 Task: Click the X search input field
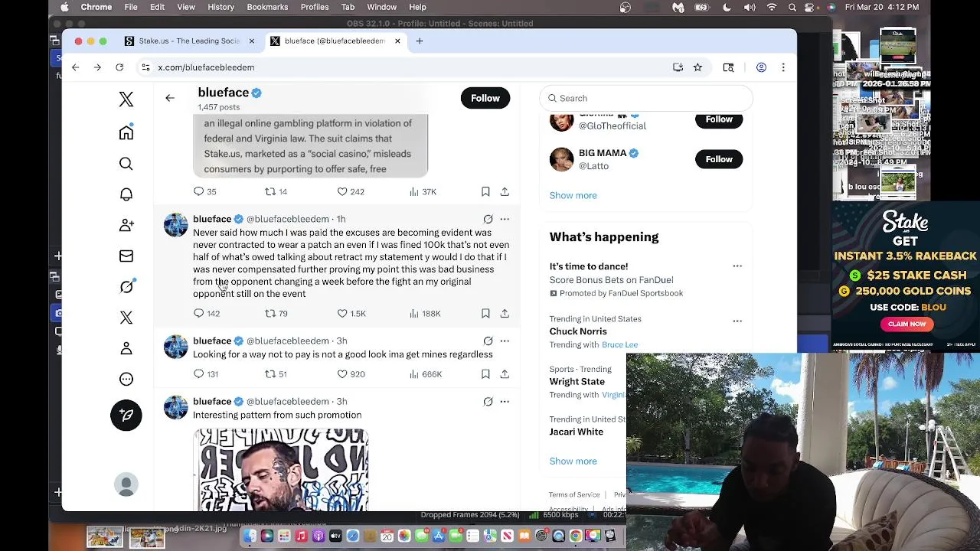(x=646, y=98)
